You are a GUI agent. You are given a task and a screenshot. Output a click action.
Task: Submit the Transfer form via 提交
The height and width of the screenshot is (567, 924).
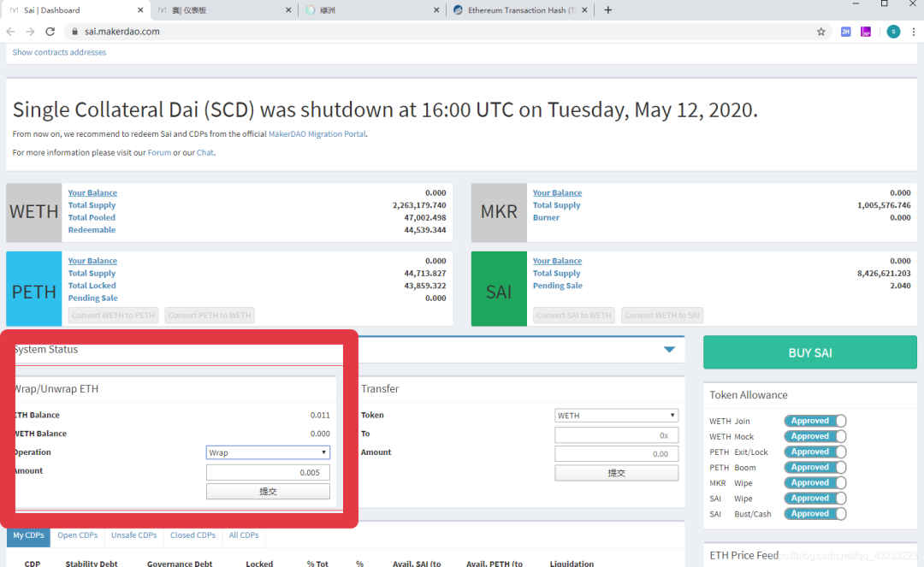click(616, 473)
